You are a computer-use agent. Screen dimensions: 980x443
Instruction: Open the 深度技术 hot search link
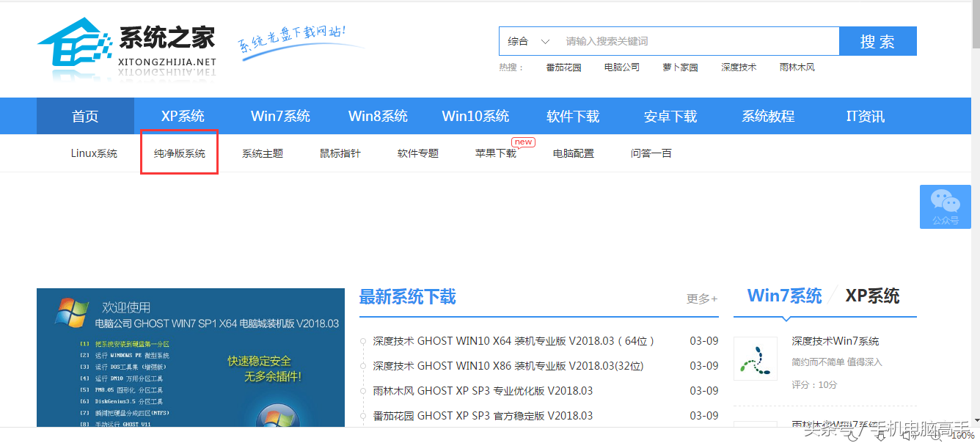coord(739,67)
